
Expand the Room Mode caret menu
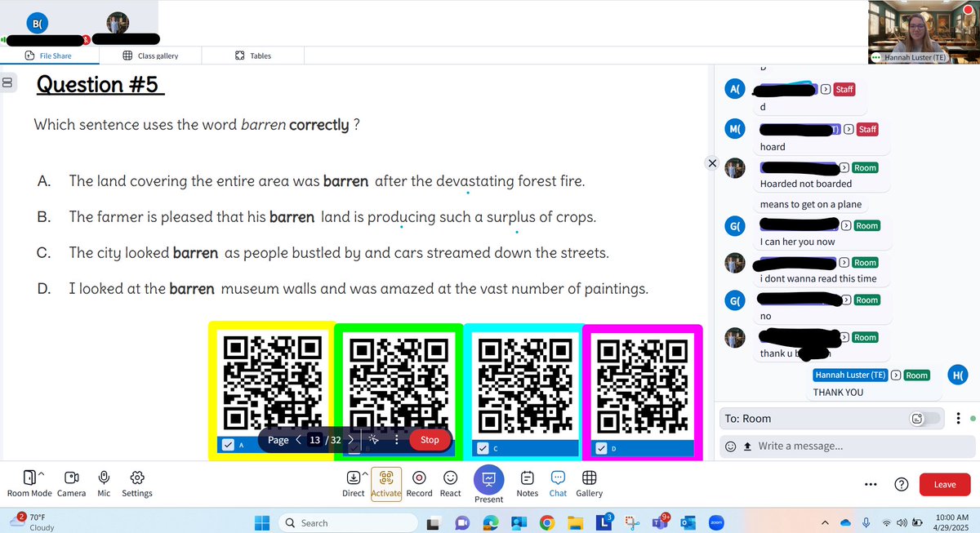coord(41,474)
